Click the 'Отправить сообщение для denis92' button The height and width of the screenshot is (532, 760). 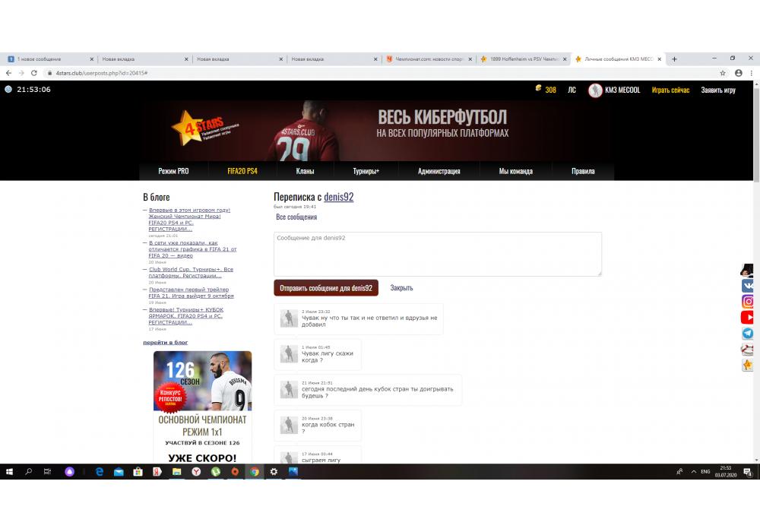[x=326, y=288]
